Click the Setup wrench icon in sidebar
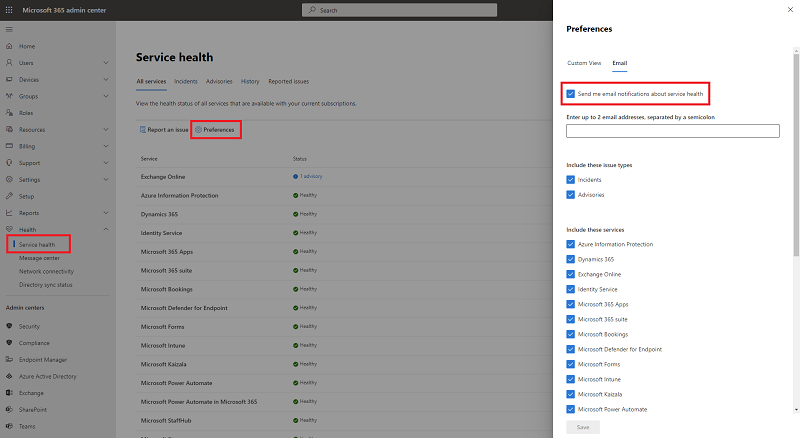Screen dimensions: 800x438 9,196
